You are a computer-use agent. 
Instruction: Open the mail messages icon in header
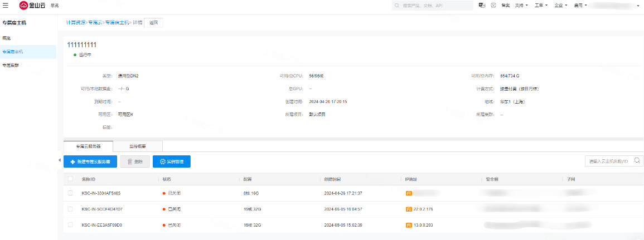pyautogui.click(x=493, y=5)
